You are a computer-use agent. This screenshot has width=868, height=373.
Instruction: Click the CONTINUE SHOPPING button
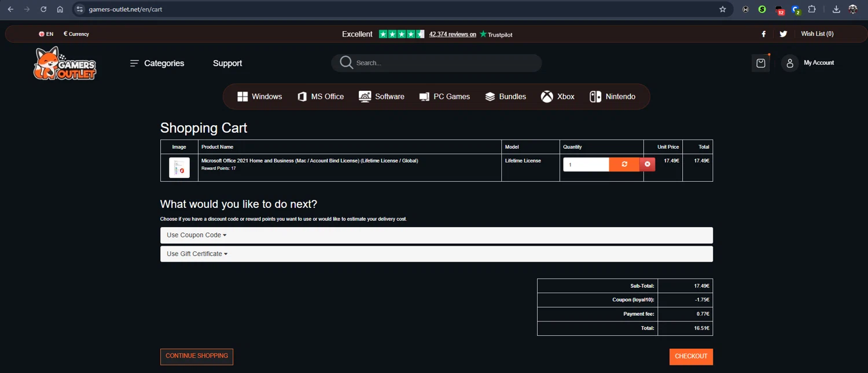[197, 356]
